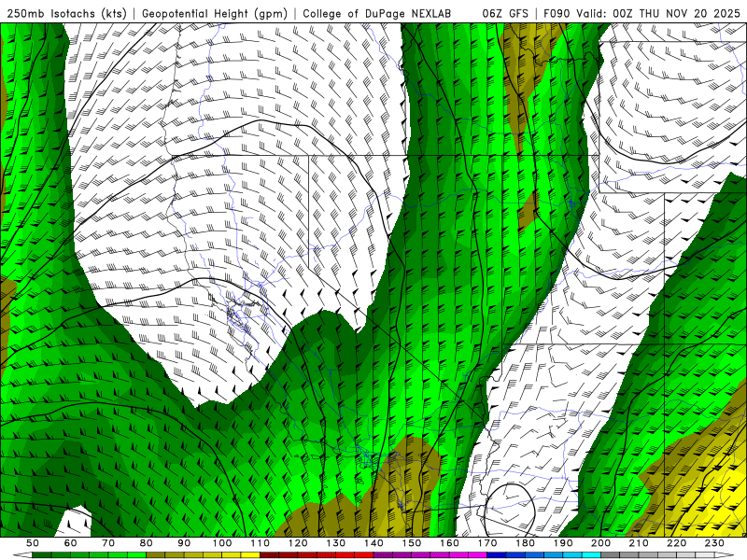Click the 80 value on the color scale
Viewport: 747px width, 560px height.
[146, 543]
